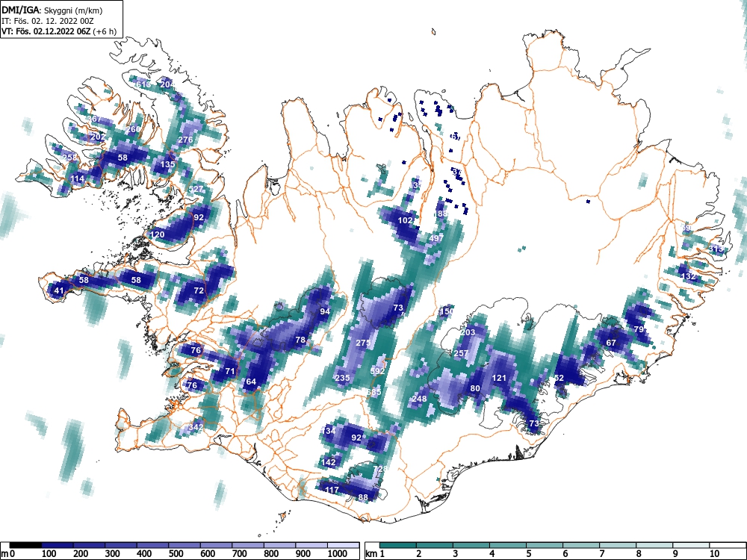Click the visibility value '260' on the map
Viewport: 747px width, 560px height.
point(133,129)
